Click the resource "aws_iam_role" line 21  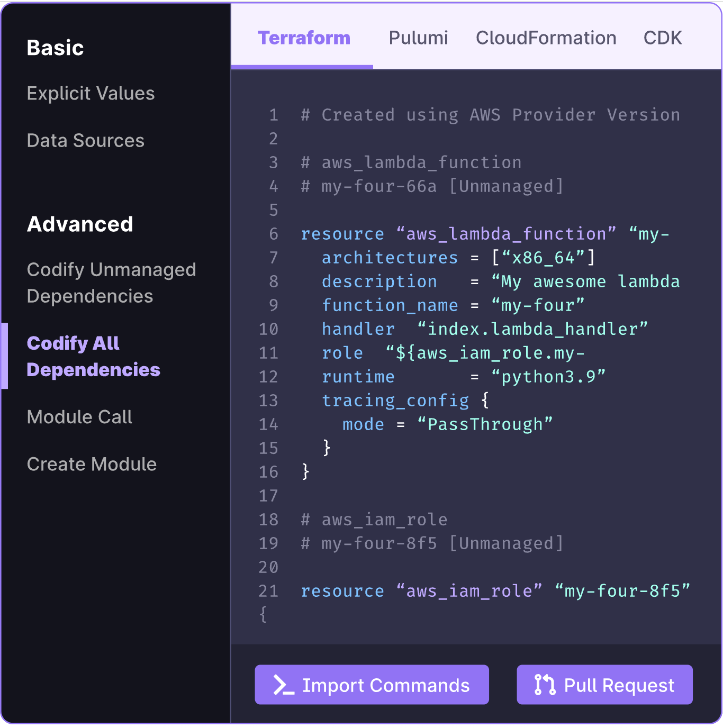pyautogui.click(x=495, y=591)
